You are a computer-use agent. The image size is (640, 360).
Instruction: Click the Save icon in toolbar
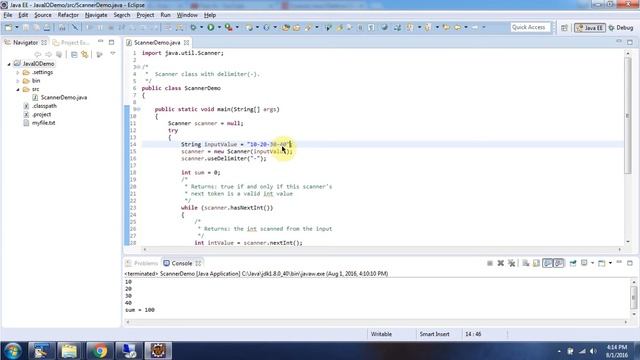(x=26, y=27)
